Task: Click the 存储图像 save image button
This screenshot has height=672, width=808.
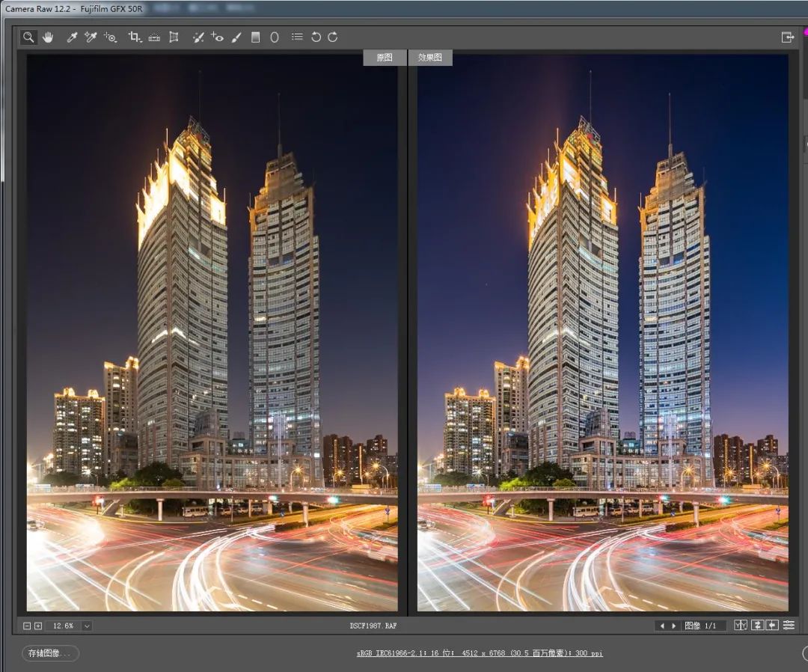Action: click(x=49, y=653)
